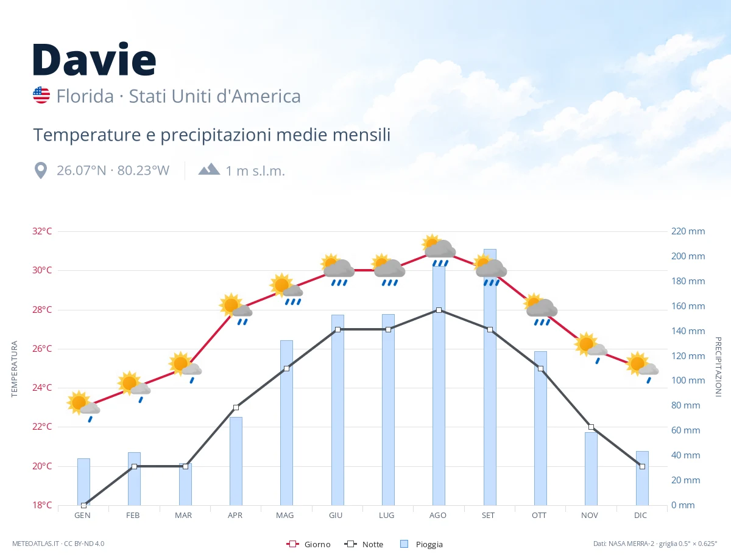Viewport: 731px width, 560px height.
Task: Click the 1 m s.l.m. elevation text
Action: coord(255,171)
